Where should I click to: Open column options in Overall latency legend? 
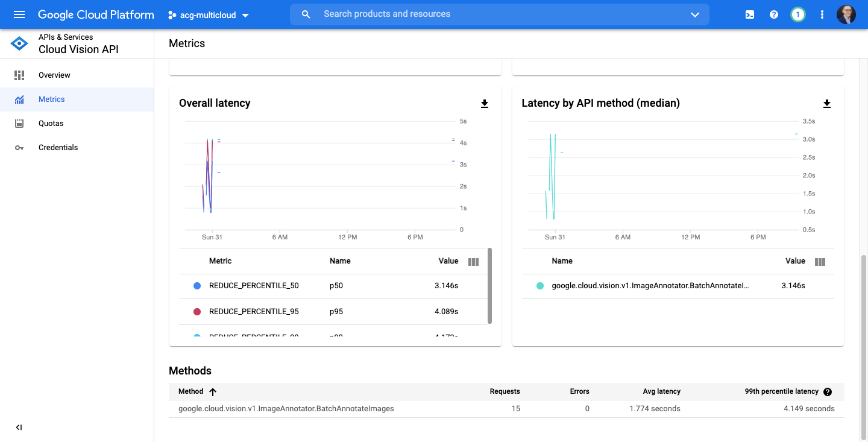click(474, 262)
